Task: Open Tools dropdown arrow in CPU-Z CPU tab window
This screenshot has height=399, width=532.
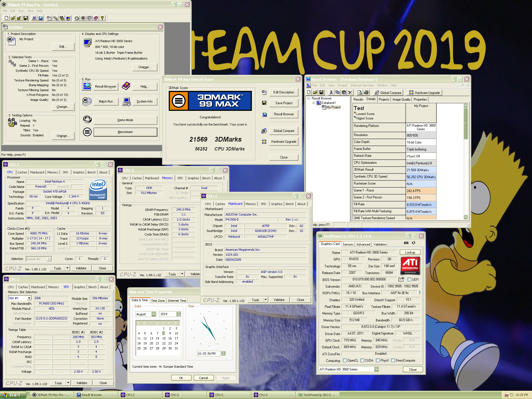Action: coord(67,268)
